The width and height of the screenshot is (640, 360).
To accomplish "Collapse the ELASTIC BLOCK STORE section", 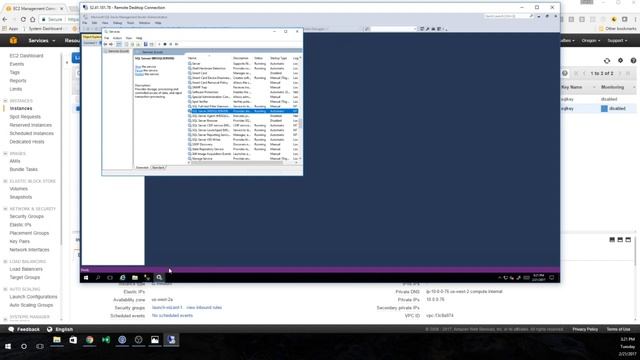I will (x=5, y=181).
